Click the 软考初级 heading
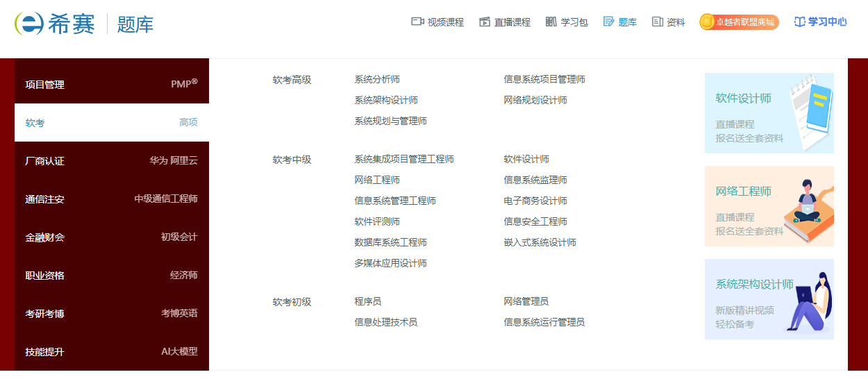Viewport: 868px width, 388px height. pos(292,303)
